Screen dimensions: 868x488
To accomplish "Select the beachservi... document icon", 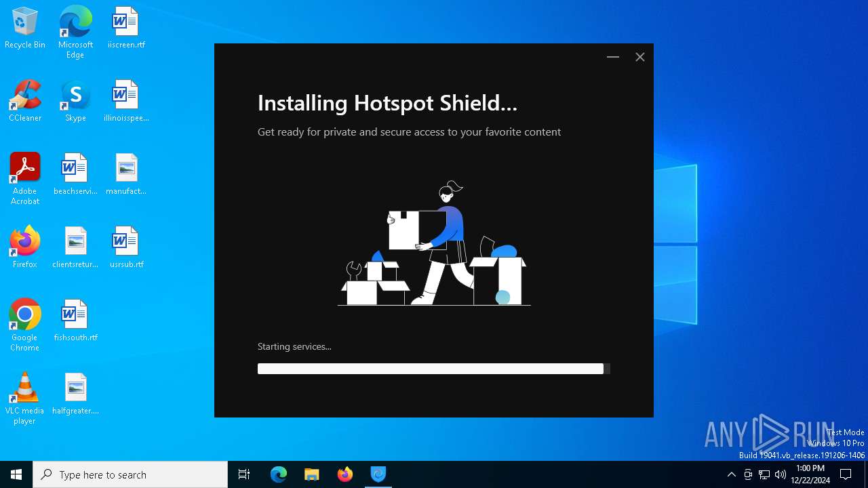I will pyautogui.click(x=75, y=175).
